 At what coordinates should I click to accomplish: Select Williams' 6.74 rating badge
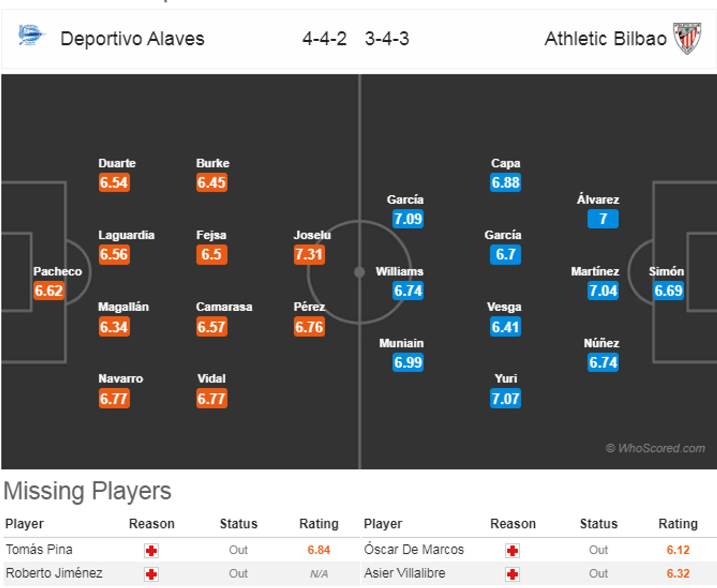tap(408, 291)
